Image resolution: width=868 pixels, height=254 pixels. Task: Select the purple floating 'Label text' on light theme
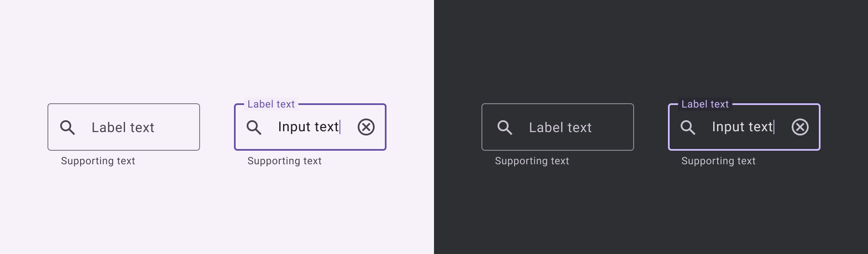(271, 104)
